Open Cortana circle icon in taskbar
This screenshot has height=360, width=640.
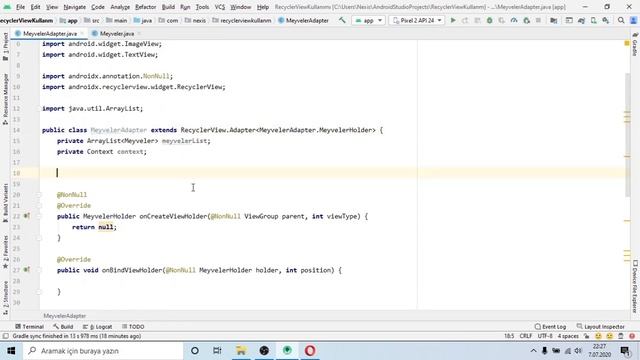[195, 351]
